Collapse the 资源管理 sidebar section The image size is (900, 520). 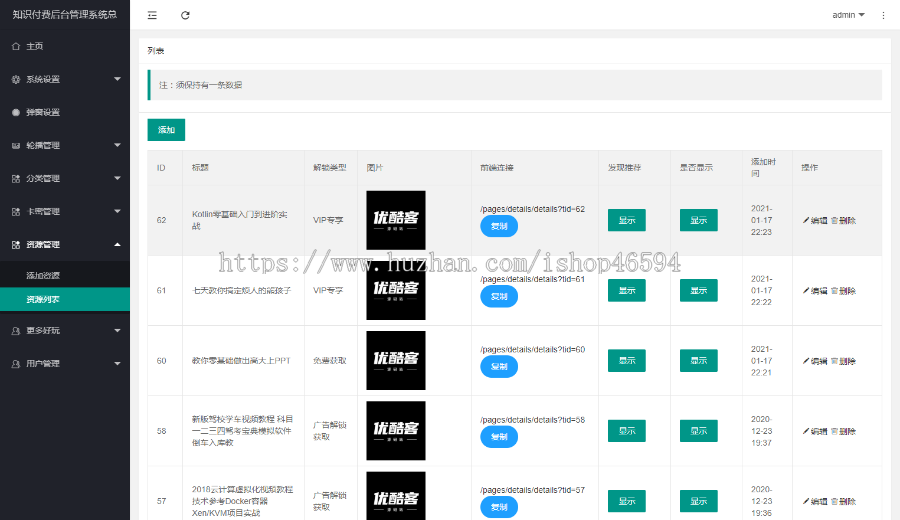(64, 244)
